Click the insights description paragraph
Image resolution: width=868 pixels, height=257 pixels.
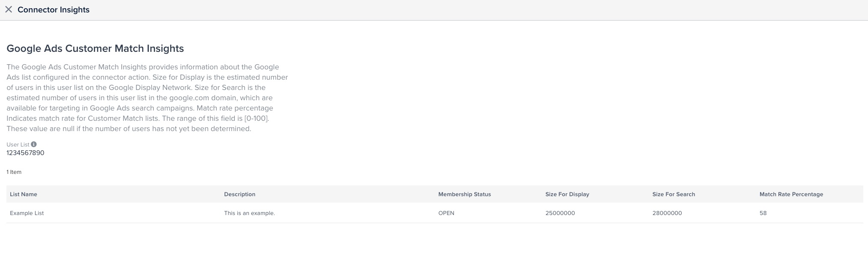147,98
